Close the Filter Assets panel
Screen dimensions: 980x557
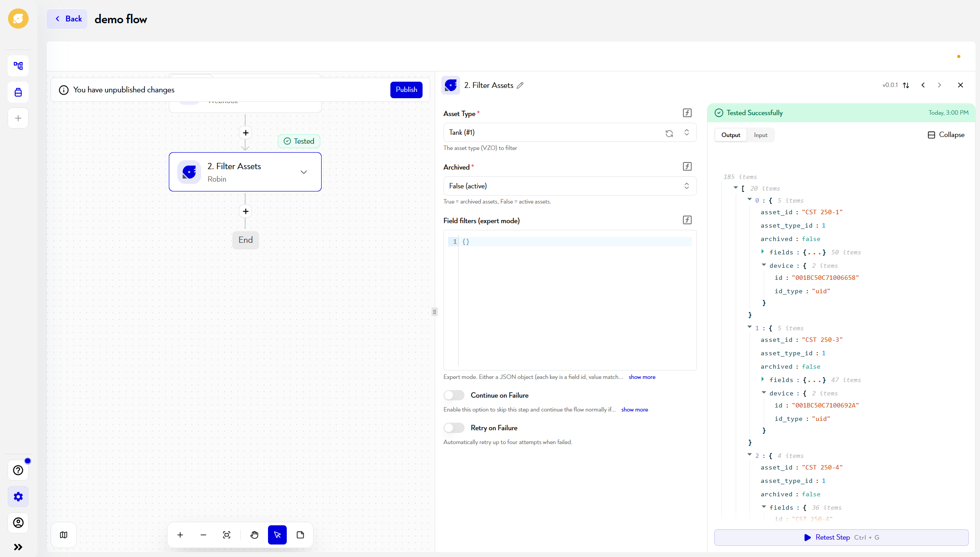[960, 85]
